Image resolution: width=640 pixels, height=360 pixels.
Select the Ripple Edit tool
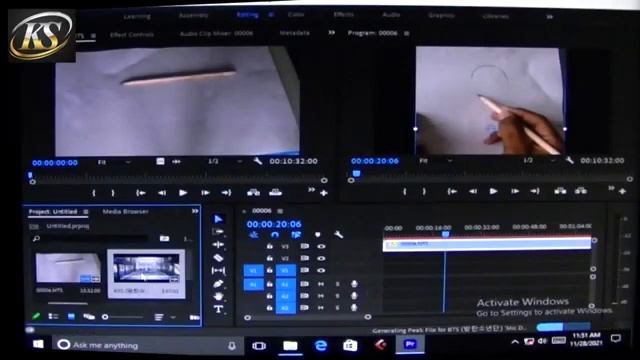pos(218,244)
